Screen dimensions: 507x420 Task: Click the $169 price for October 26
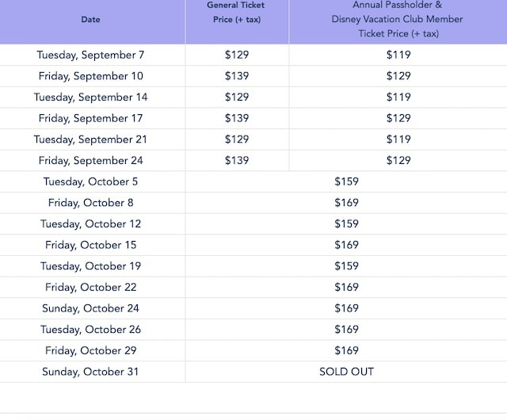[x=346, y=329]
